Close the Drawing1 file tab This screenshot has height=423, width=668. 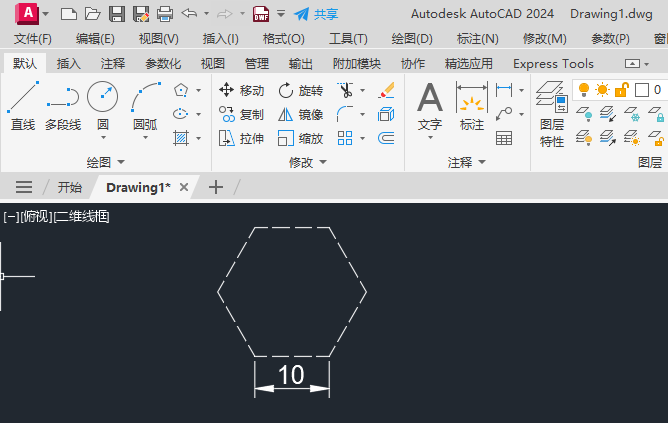pos(184,187)
